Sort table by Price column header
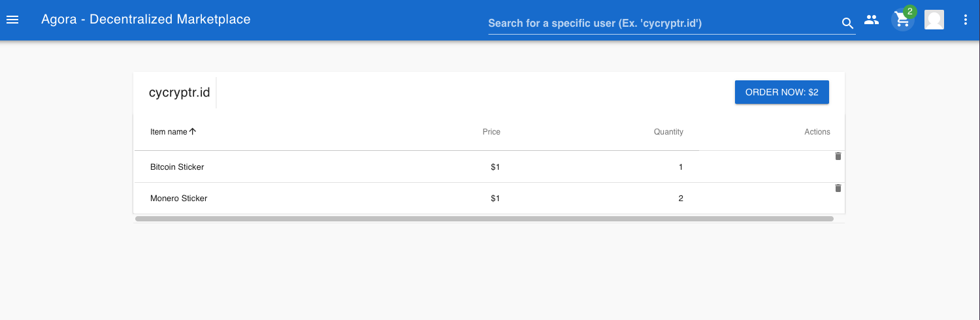 click(x=491, y=132)
